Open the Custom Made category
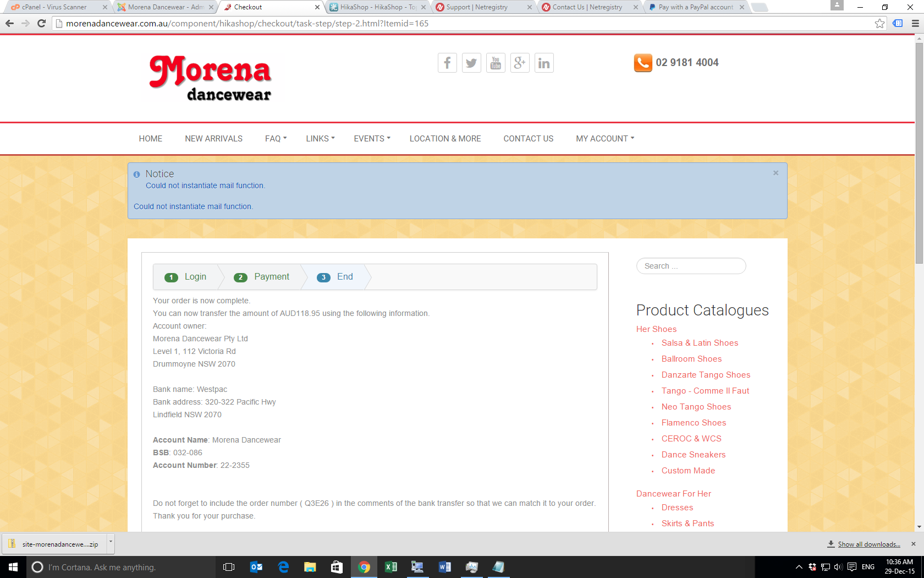The image size is (924, 578). click(688, 471)
